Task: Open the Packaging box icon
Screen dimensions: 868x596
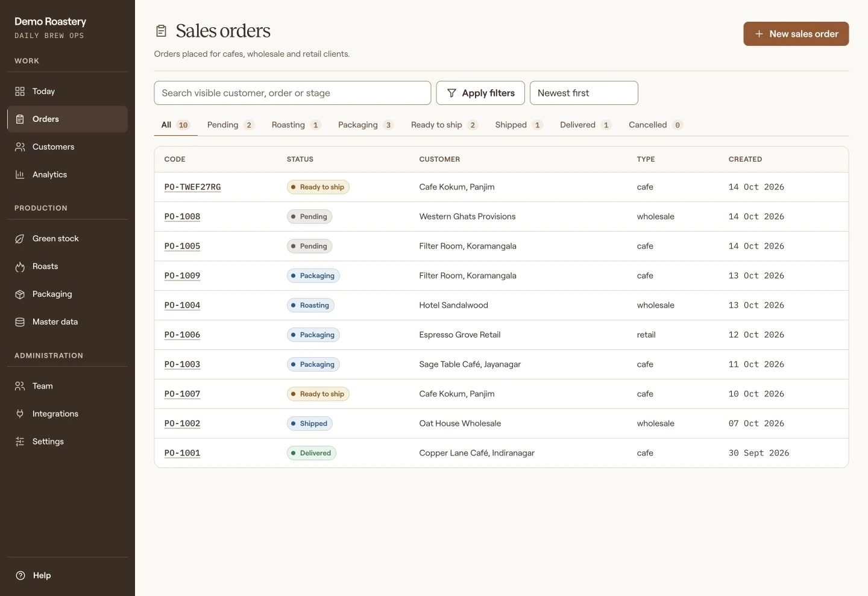Action: click(20, 294)
